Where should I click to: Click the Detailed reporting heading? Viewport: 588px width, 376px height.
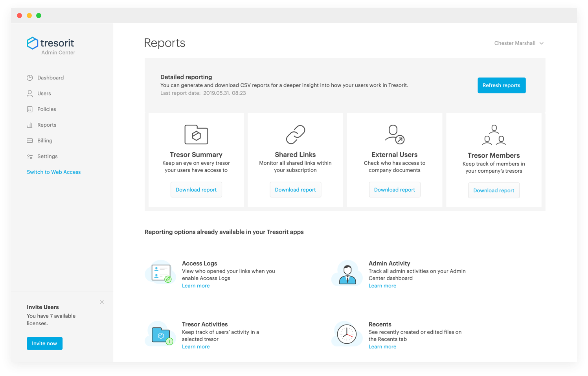(186, 77)
